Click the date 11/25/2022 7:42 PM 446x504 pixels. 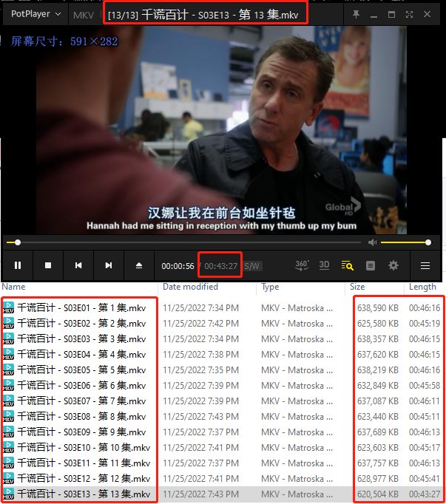(x=200, y=324)
